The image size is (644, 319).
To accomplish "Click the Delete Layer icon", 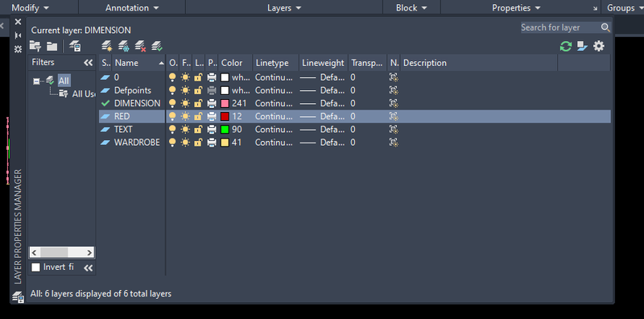I will click(140, 46).
